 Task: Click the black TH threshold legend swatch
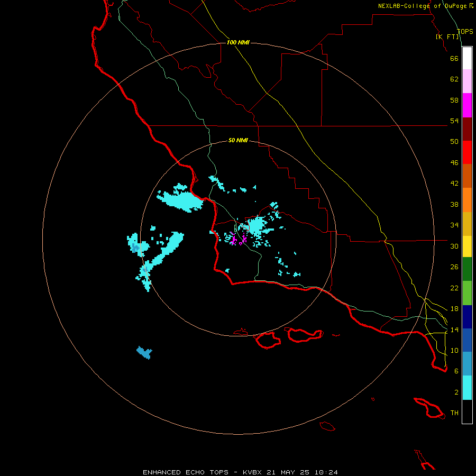[467, 411]
